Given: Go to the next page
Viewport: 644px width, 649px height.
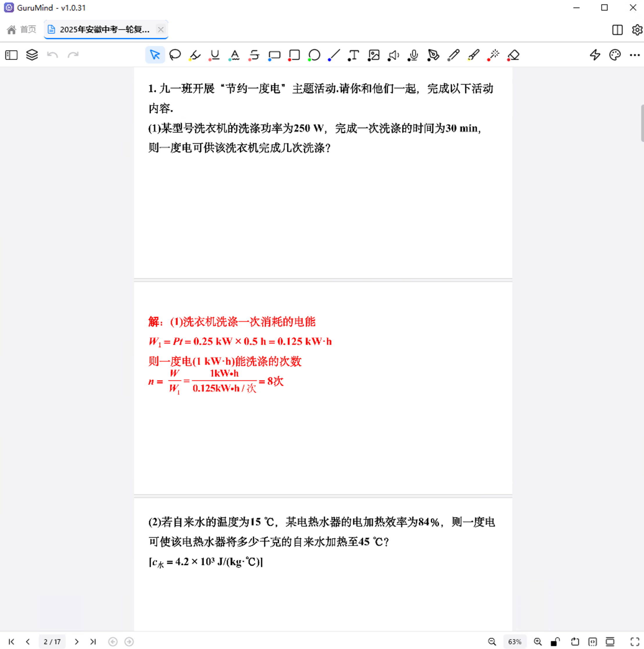Looking at the screenshot, I should (76, 642).
